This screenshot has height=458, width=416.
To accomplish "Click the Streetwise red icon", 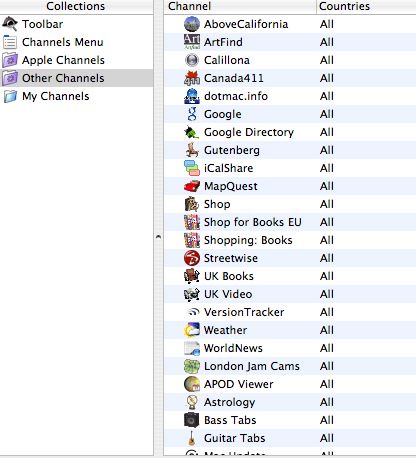I will (x=192, y=258).
